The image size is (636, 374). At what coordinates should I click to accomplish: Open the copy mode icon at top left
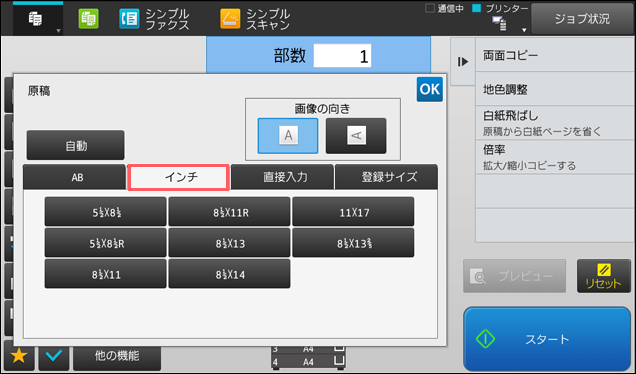point(36,19)
